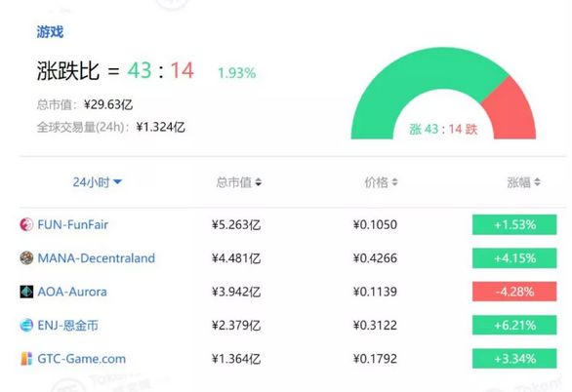Open the AOA-Aurora coin link
Screen dimensions: 572x392
point(72,292)
